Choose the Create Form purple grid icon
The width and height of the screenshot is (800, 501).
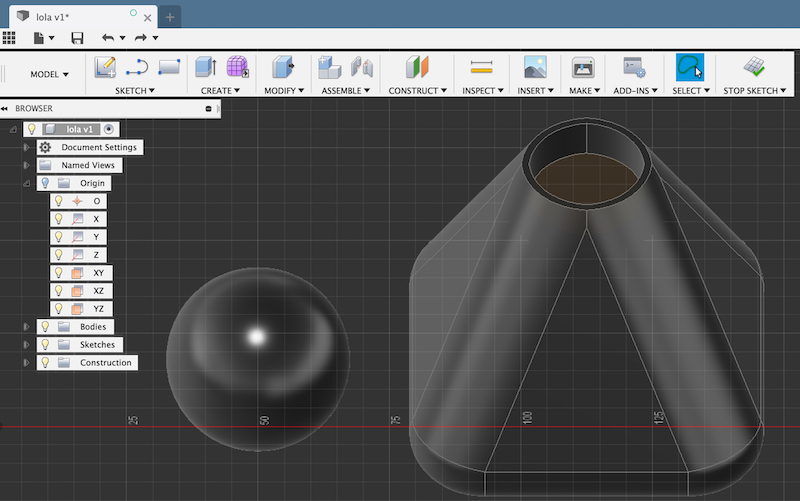coord(237,67)
